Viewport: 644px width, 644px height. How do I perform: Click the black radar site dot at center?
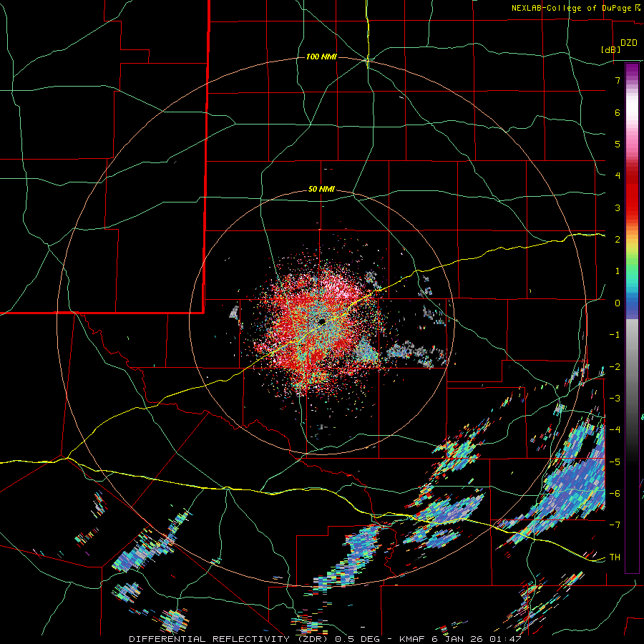(x=322, y=321)
